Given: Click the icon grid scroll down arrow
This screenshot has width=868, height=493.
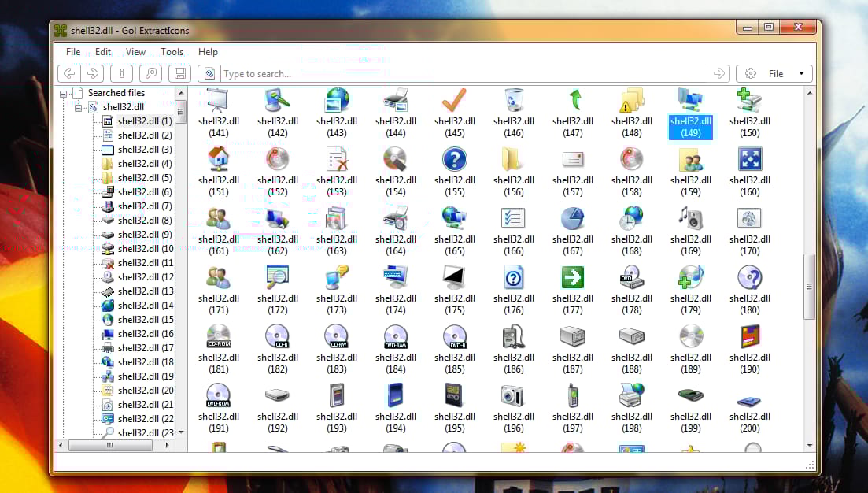Looking at the screenshot, I should (x=809, y=446).
